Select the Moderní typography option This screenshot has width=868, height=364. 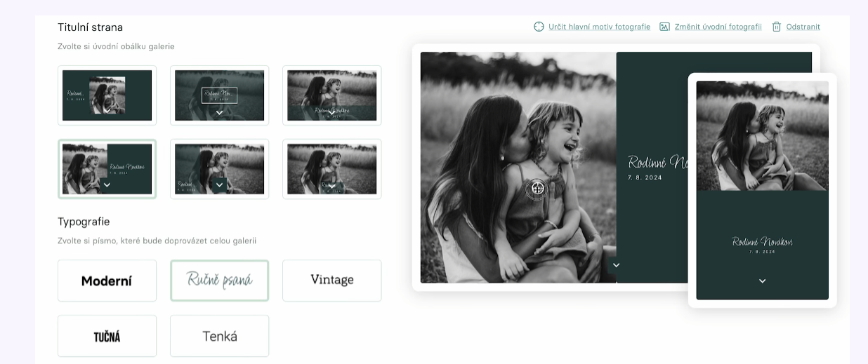point(107,281)
